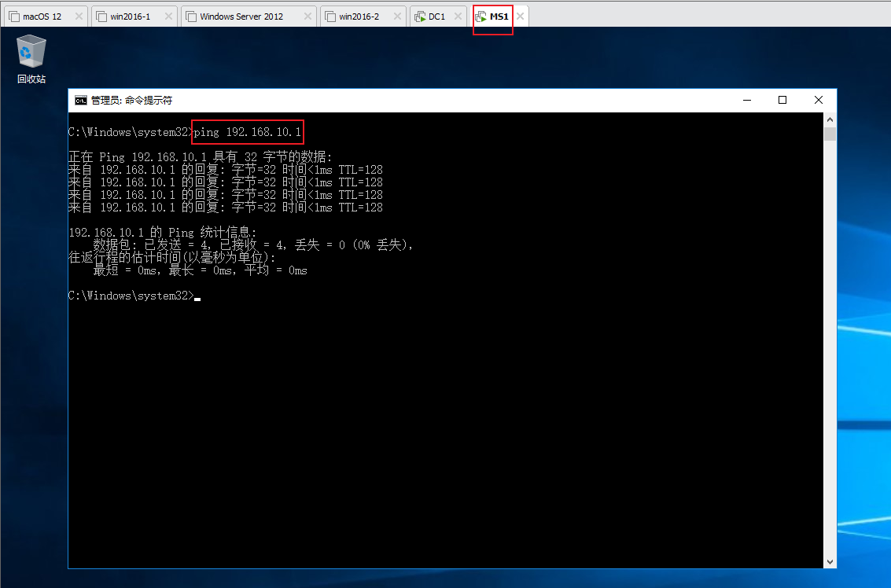
Task: Switch to the win2016-1 tab
Action: 134,17
